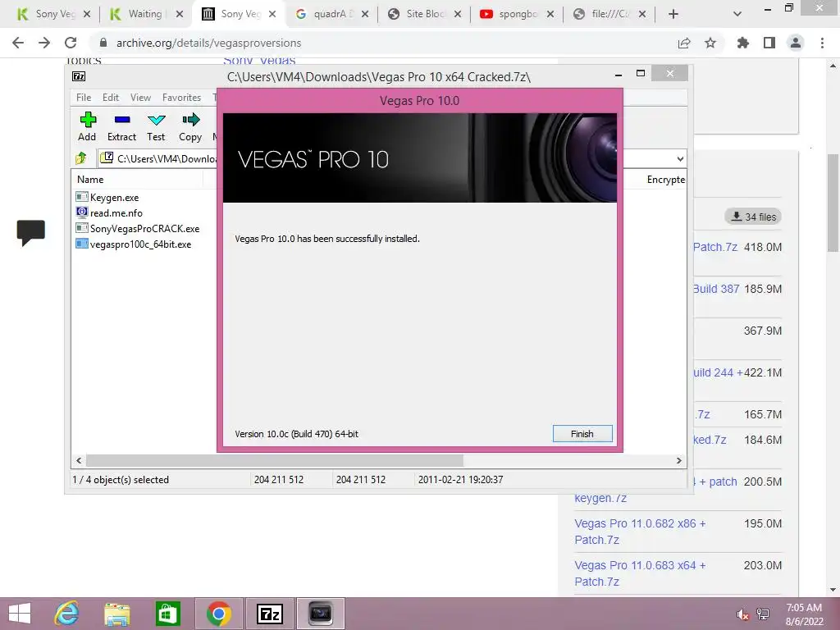Image resolution: width=840 pixels, height=630 pixels.
Task: Go forward in Chrome
Action: pos(44,43)
